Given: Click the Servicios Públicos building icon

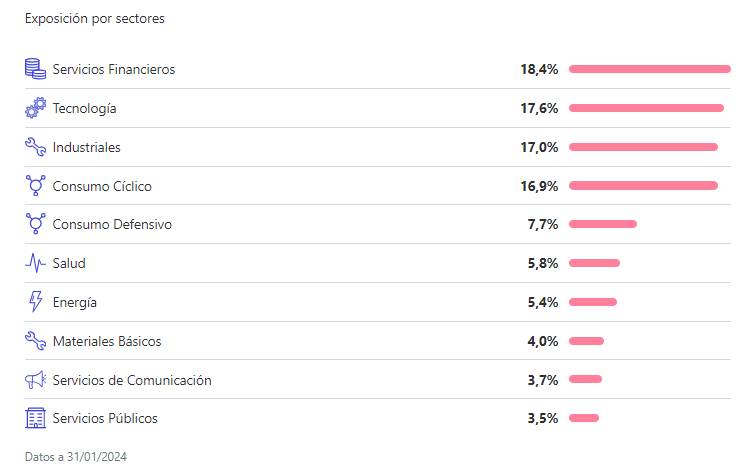Looking at the screenshot, I should tap(36, 418).
